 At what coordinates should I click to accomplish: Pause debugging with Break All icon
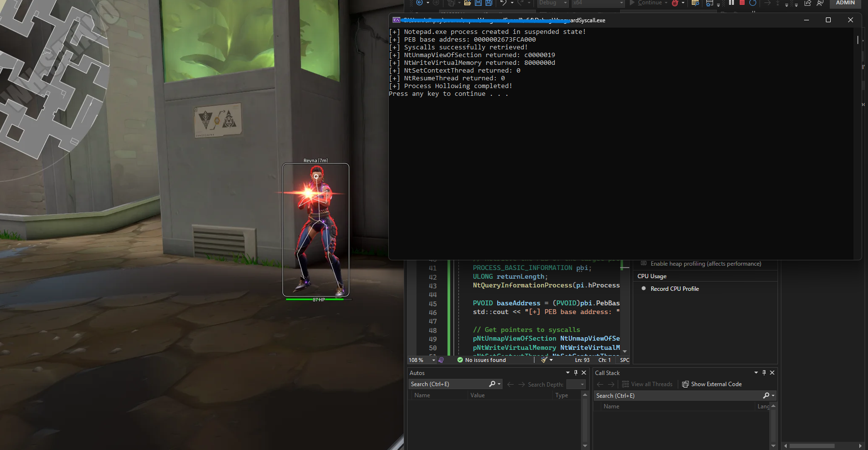[731, 2]
